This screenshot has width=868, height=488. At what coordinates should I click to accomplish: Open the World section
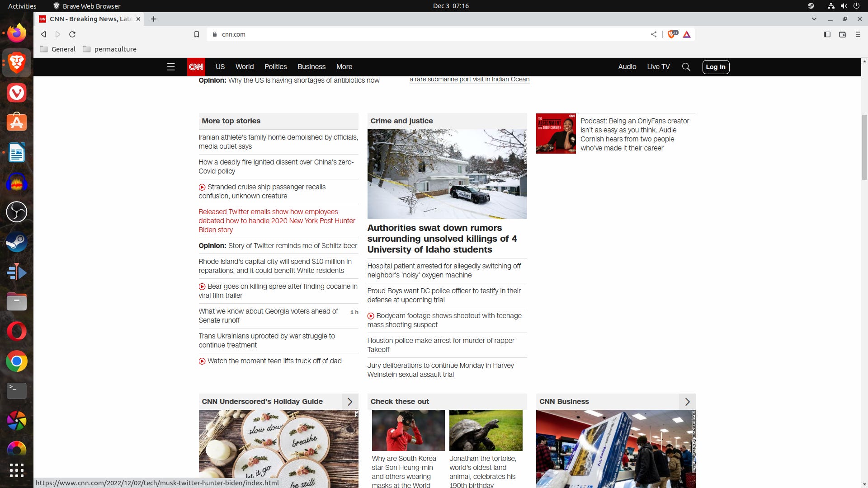click(245, 67)
